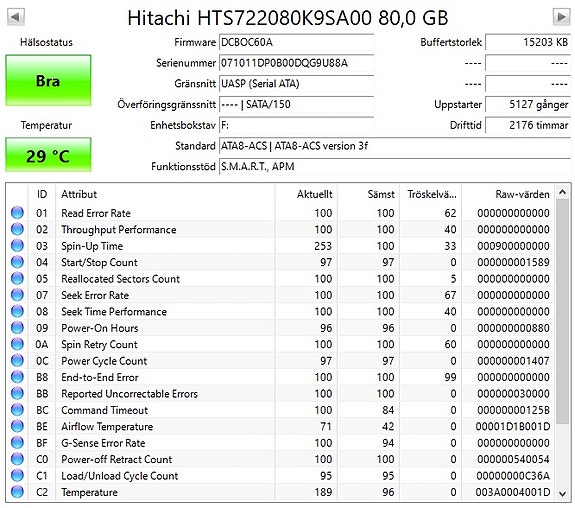The image size is (575, 508).
Task: Click raw value 003A0004001D
Action: tap(513, 492)
